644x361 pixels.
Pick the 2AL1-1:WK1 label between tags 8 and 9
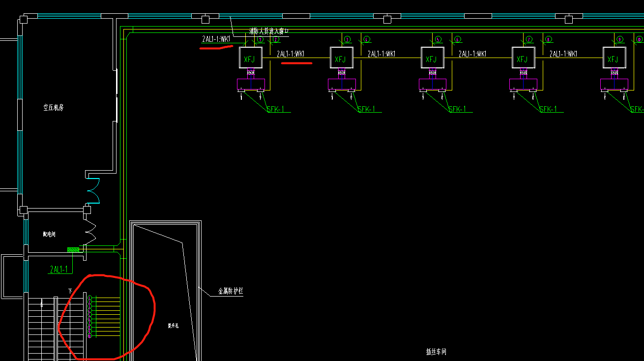coord(563,54)
